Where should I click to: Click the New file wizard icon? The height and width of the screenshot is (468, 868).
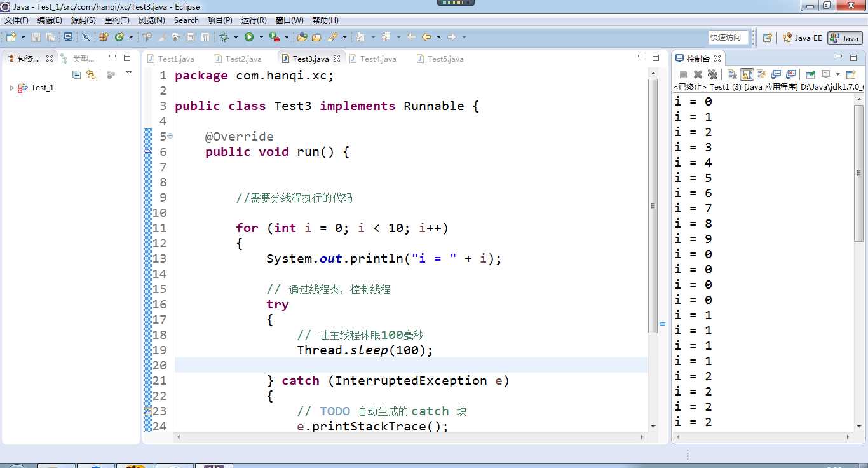11,38
